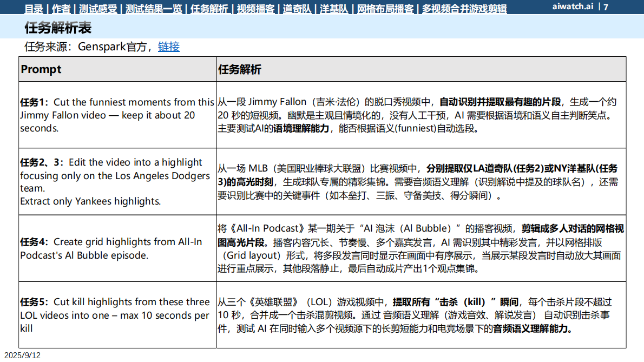Image resolution: width=644 pixels, height=362 pixels.
Task: Select the 任务1 Jimmy Fallon prompt cell
Action: 117,115
